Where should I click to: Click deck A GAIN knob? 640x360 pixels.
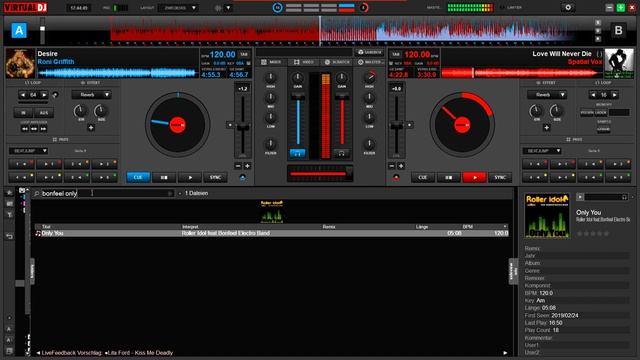click(298, 77)
